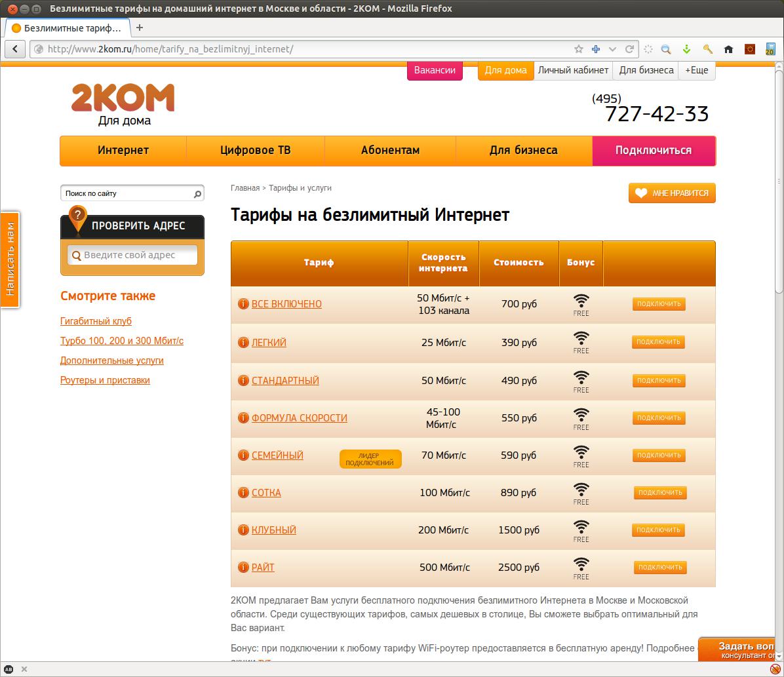
Task: Click the home toolbar icon
Action: pyautogui.click(x=728, y=49)
